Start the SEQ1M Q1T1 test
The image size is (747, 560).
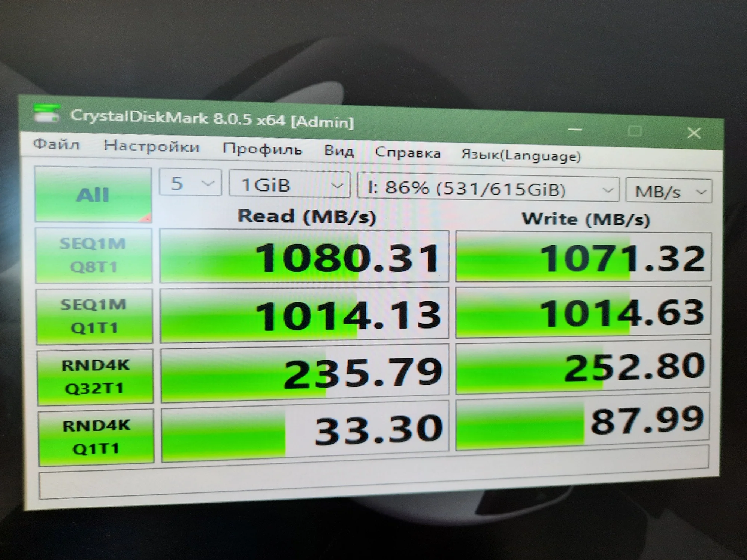tap(94, 316)
